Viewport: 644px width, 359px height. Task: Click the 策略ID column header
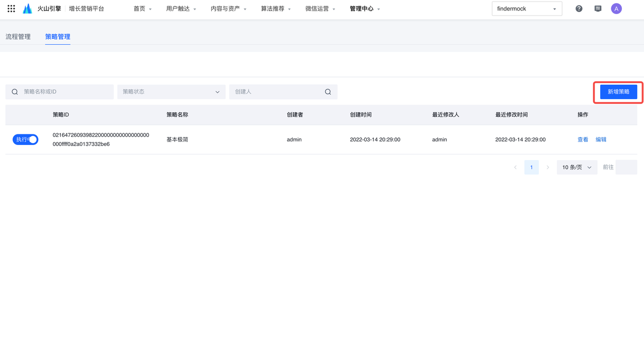tap(61, 115)
